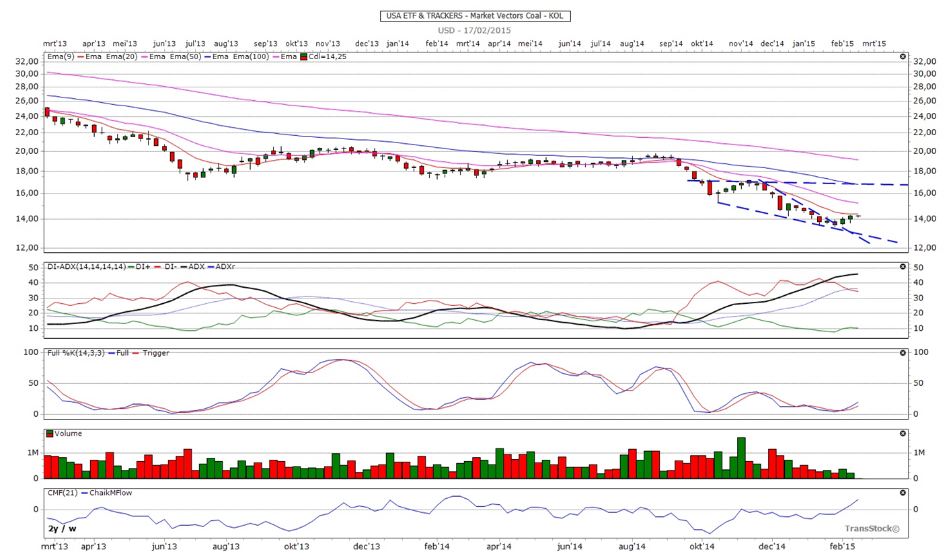Click the Full %K(14,3,3) indicator label

click(x=76, y=353)
